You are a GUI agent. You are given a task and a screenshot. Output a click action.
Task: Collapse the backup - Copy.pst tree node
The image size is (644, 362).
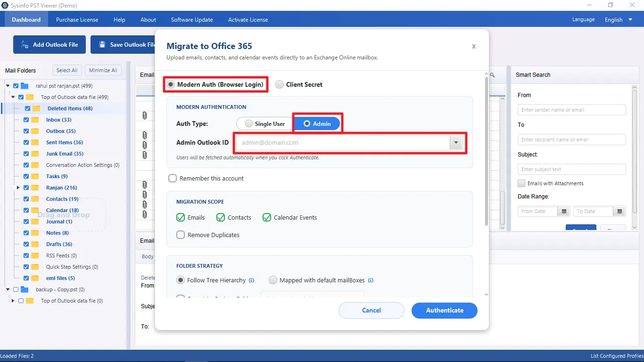click(8, 289)
